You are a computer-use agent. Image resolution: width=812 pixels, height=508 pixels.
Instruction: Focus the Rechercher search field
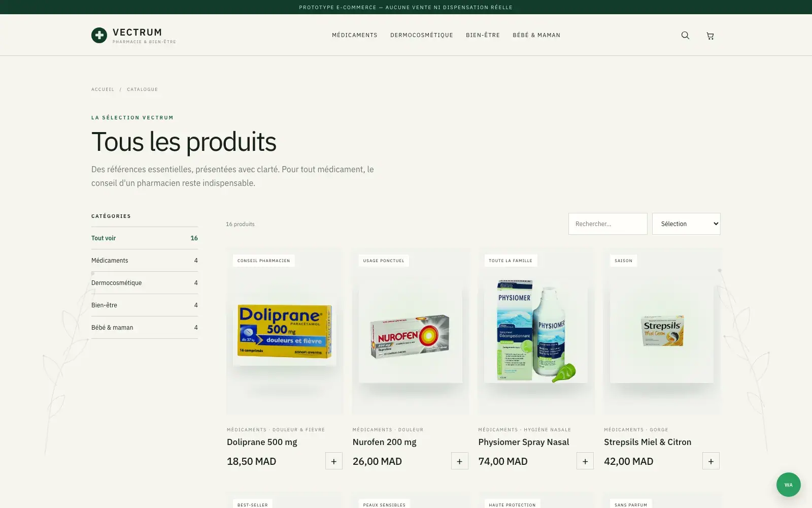point(607,224)
